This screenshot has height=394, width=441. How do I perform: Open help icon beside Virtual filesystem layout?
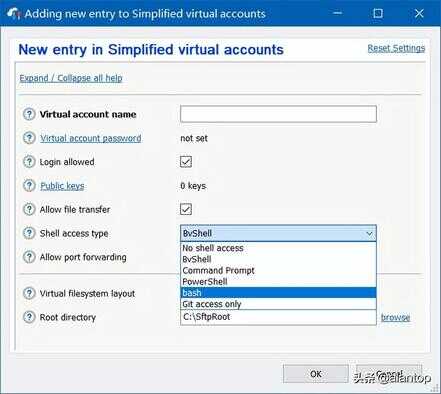click(x=29, y=294)
